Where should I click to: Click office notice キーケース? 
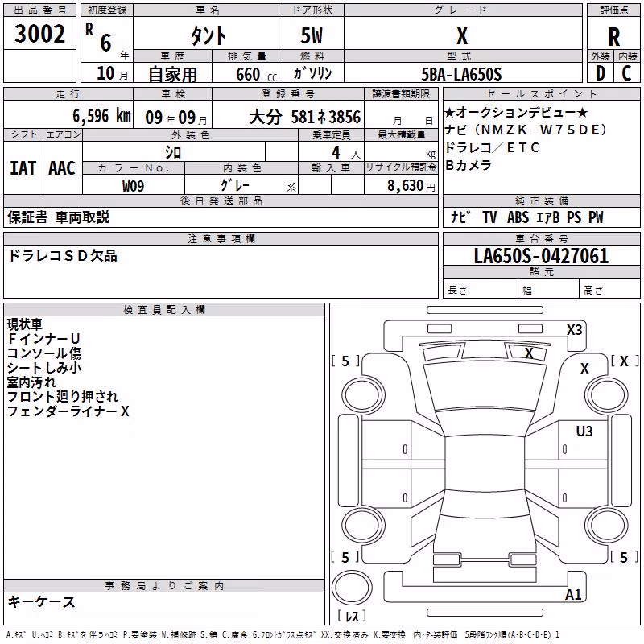pyautogui.click(x=42, y=601)
